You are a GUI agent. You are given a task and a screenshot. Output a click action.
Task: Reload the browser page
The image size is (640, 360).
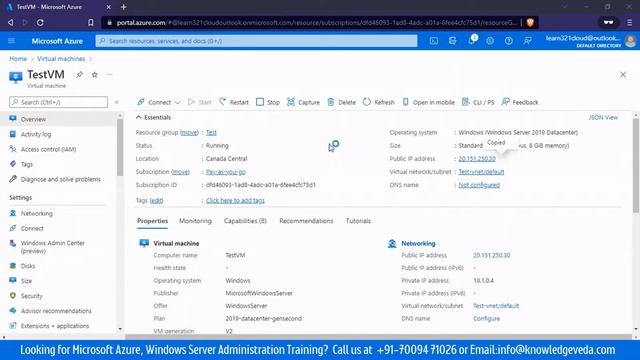point(40,22)
